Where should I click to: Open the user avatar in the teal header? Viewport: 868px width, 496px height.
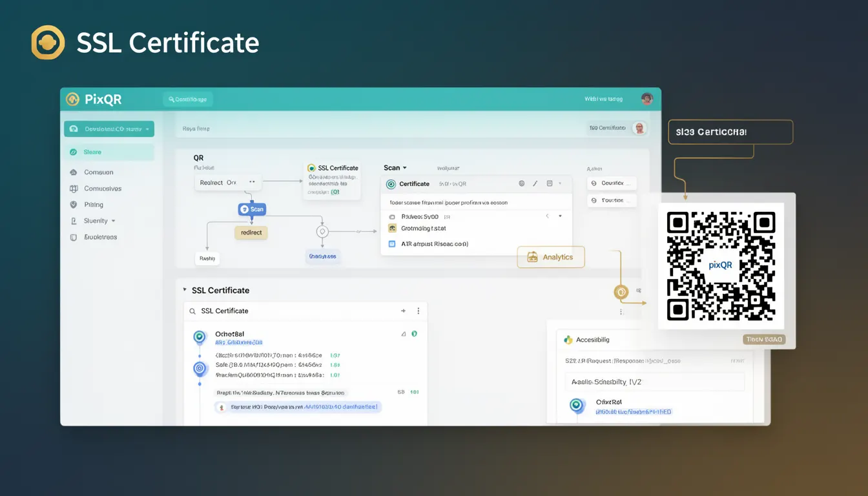point(646,99)
